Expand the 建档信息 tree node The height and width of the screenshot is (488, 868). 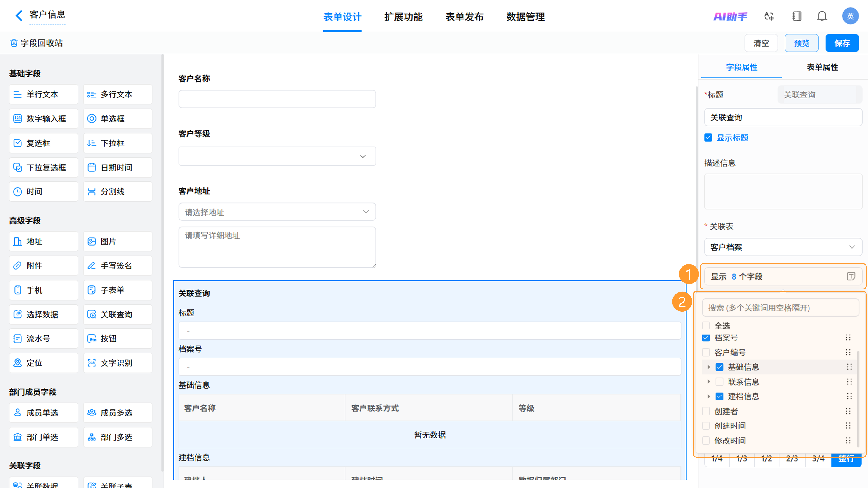click(x=709, y=396)
